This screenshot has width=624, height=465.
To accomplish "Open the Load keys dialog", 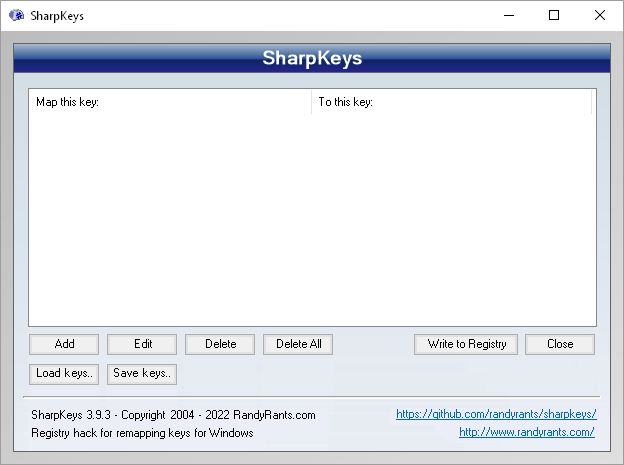I will [64, 374].
